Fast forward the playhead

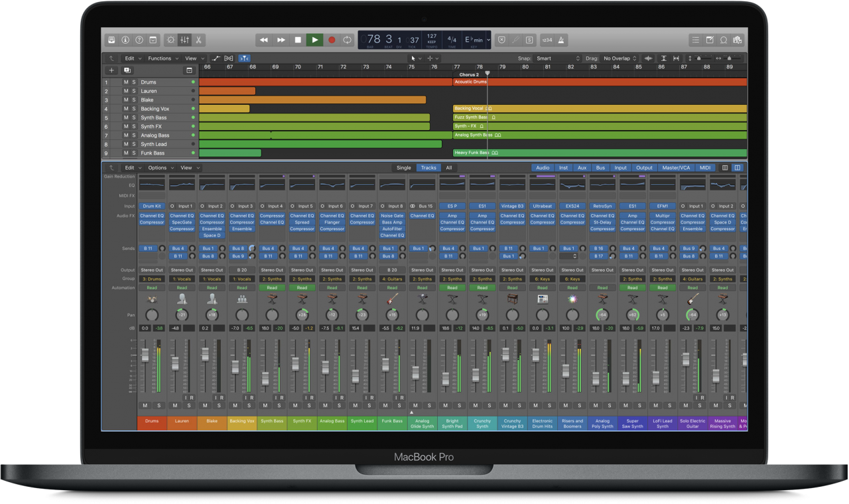point(281,40)
